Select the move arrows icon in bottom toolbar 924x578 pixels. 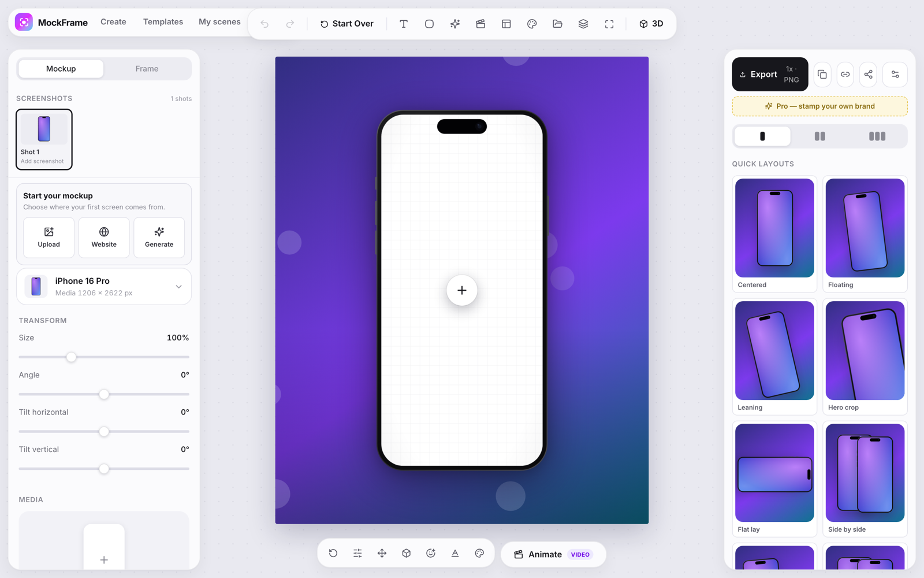pos(382,553)
